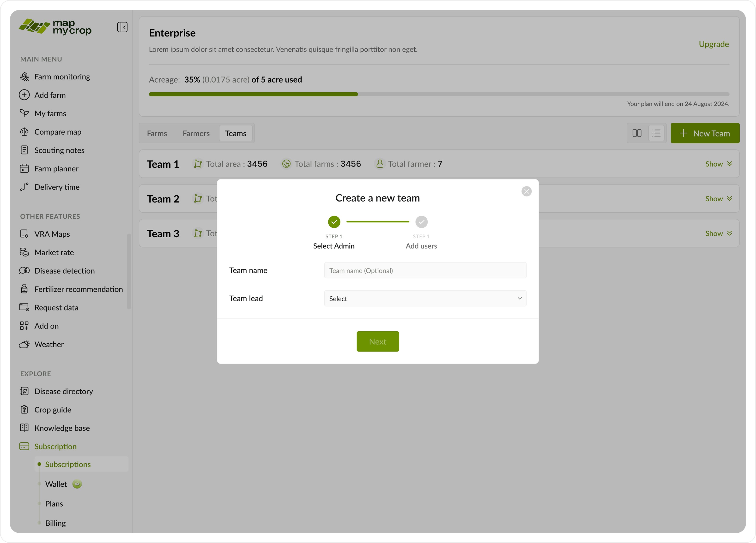The height and width of the screenshot is (543, 756).
Task: Open the Team lead Select dropdown
Action: coord(425,298)
